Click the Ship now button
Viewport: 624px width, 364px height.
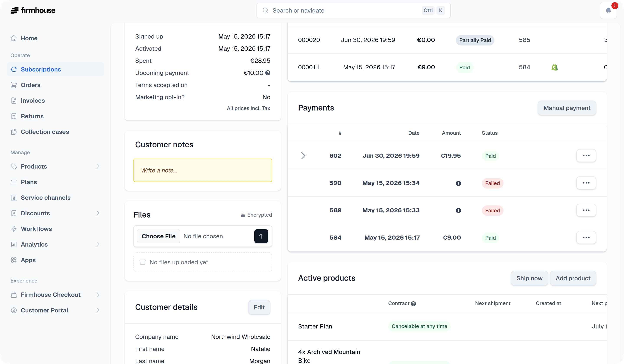point(529,278)
